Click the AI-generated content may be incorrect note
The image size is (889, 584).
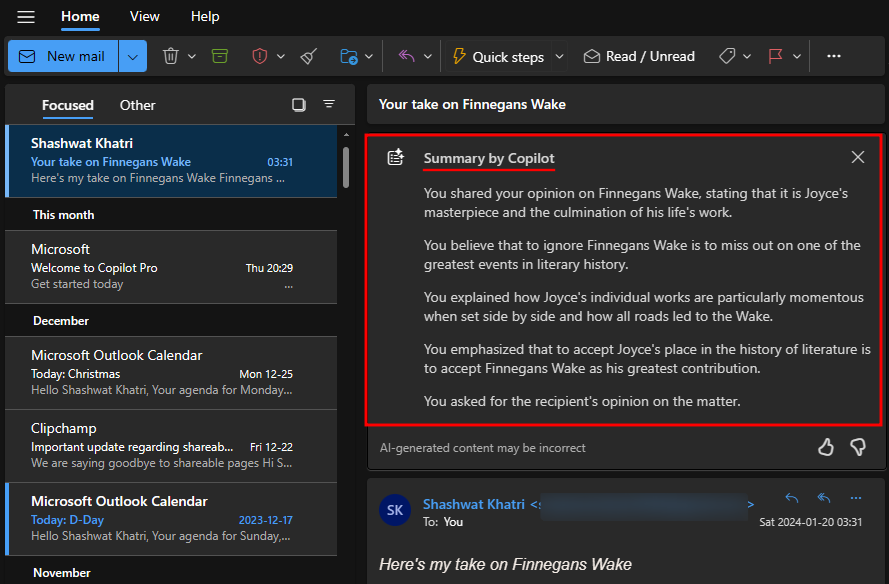[482, 448]
